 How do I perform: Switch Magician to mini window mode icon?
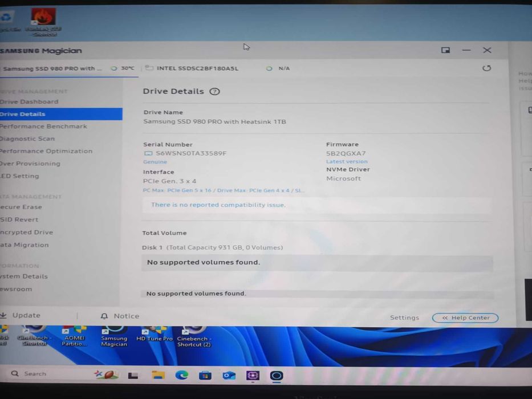point(445,50)
